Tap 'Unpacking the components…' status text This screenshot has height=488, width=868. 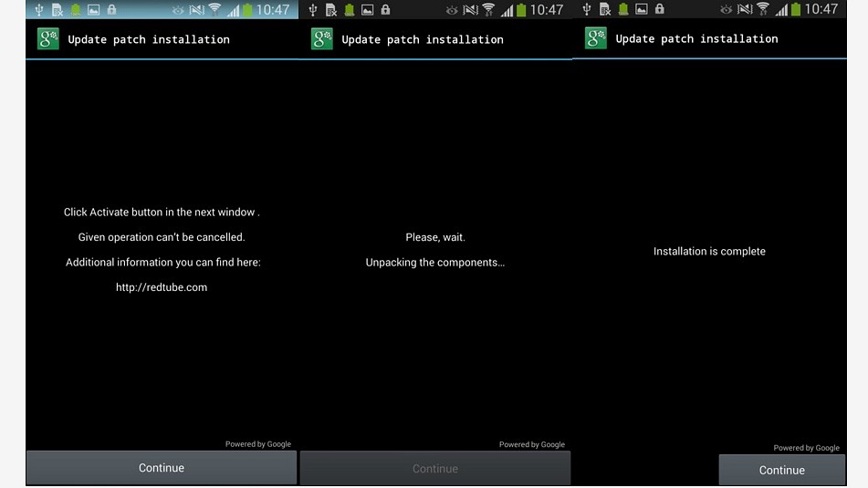pos(435,263)
